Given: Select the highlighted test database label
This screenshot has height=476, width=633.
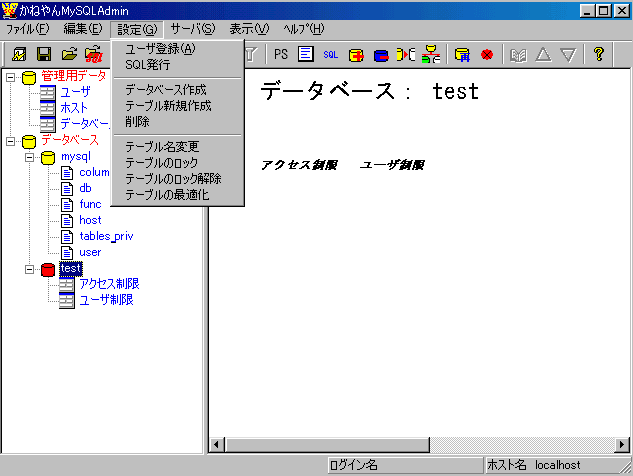Looking at the screenshot, I should click(x=71, y=269).
